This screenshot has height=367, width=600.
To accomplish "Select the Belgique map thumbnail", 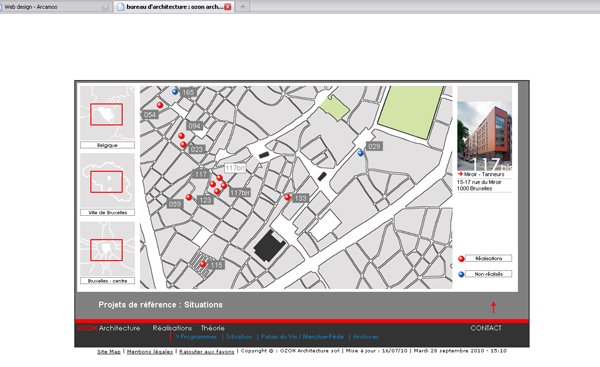I will (x=108, y=113).
